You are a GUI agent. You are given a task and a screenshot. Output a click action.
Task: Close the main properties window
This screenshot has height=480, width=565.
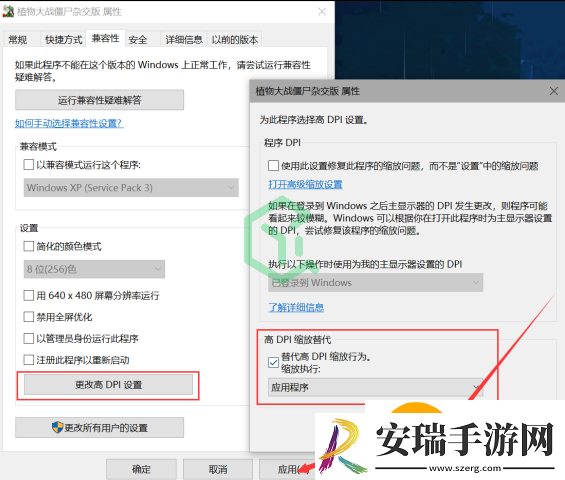(x=322, y=12)
